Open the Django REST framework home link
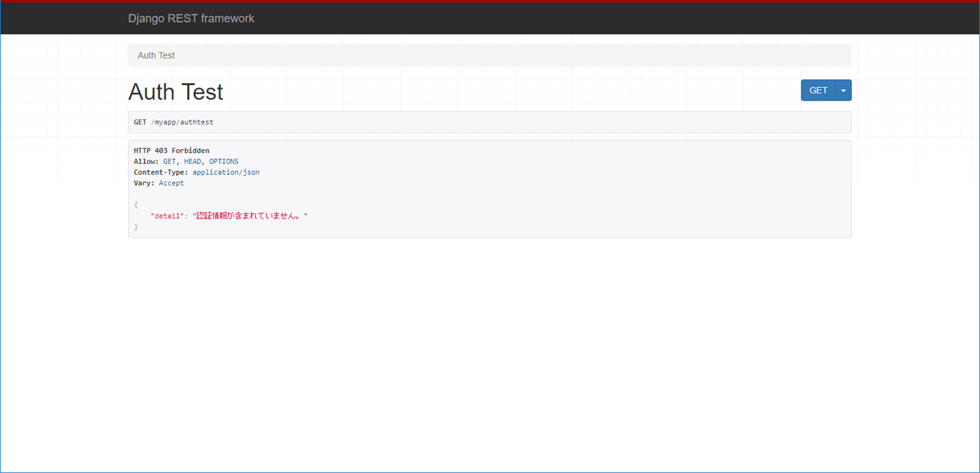 pyautogui.click(x=191, y=19)
